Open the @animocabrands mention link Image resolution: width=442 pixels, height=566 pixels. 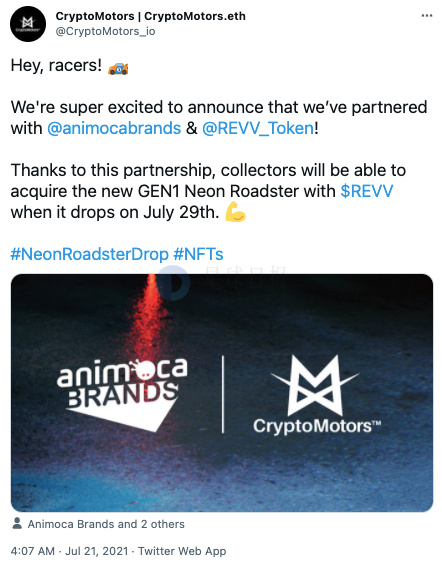(114, 128)
